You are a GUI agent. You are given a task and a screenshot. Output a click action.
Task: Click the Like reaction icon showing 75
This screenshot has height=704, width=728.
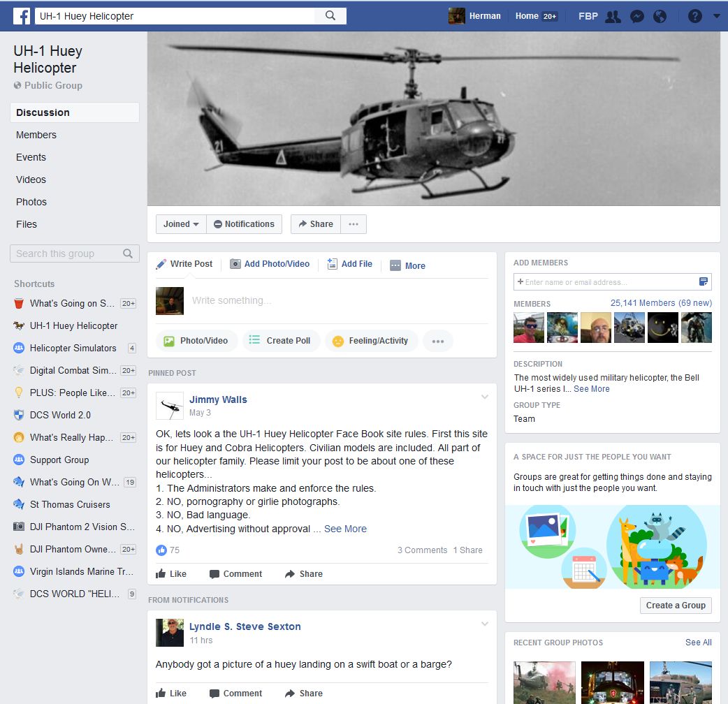click(x=161, y=550)
